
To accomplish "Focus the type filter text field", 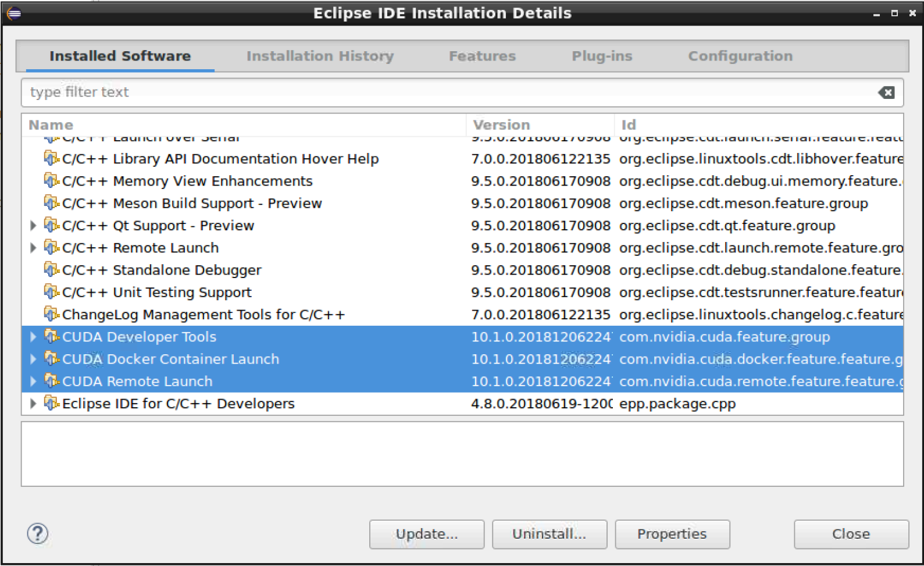I will (x=442, y=92).
